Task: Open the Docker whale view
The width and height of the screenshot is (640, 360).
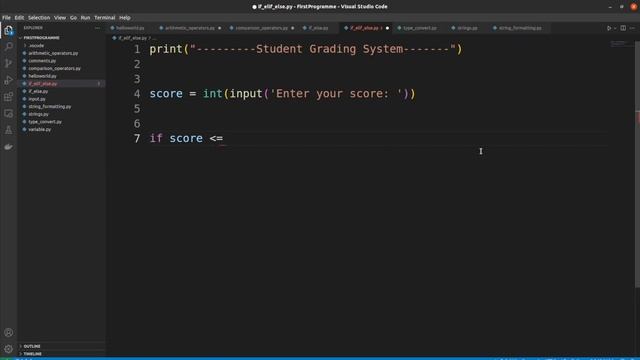Action: pos(9,147)
